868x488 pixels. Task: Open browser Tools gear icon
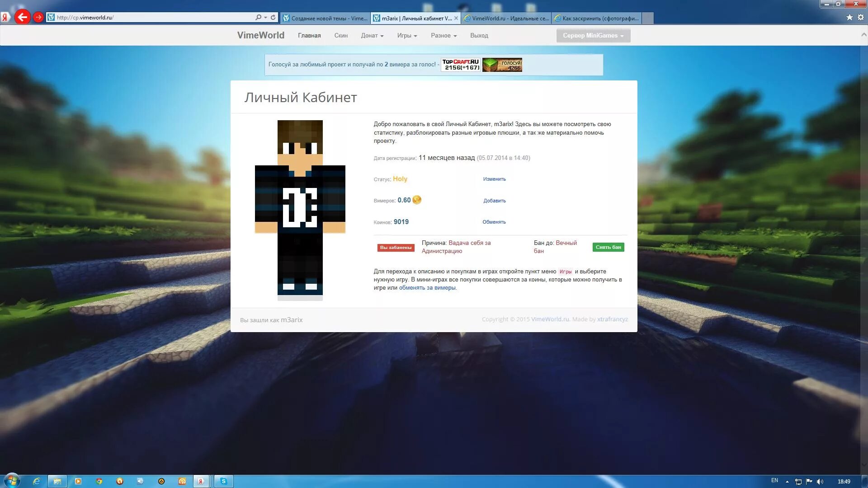[x=861, y=17]
